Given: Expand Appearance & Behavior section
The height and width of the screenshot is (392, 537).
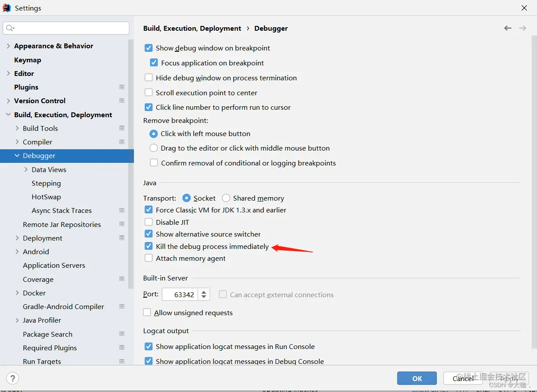Looking at the screenshot, I should tap(8, 46).
